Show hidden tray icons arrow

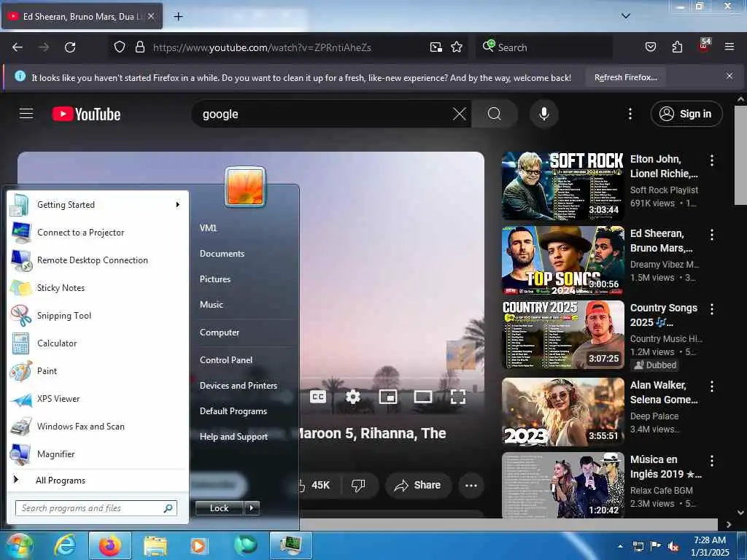pos(620,546)
